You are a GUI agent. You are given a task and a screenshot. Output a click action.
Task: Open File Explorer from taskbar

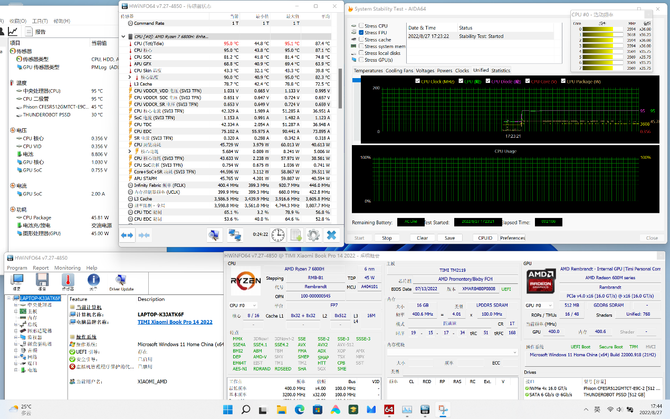click(281, 410)
